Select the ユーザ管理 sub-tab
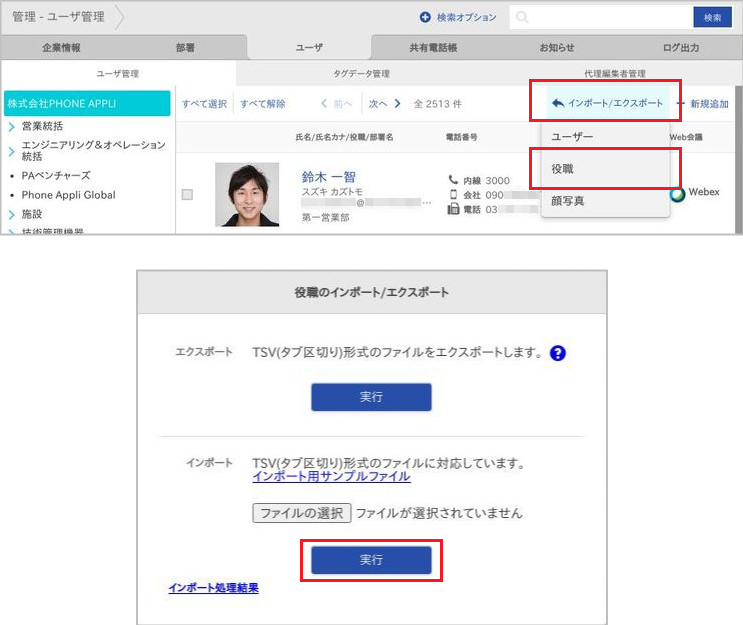This screenshot has height=625, width=743. pyautogui.click(x=118, y=73)
